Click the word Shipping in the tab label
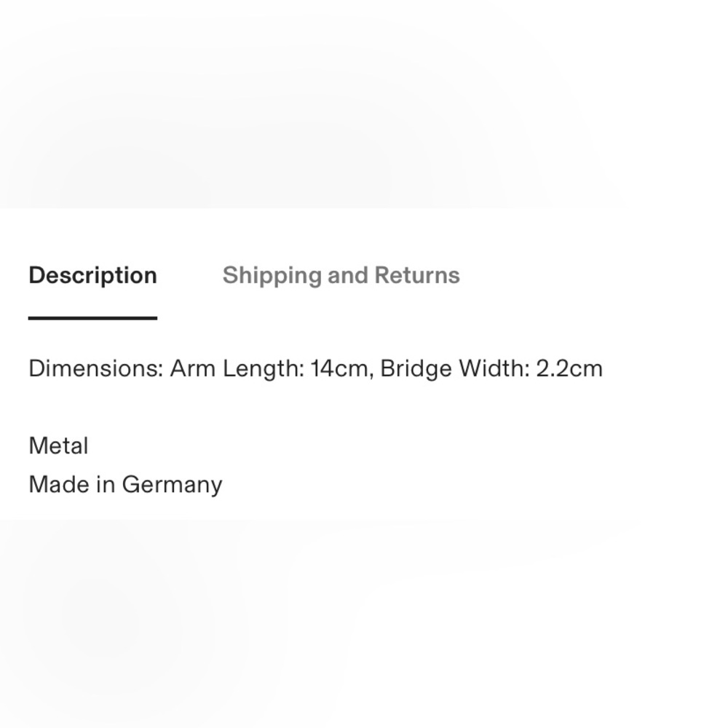This screenshot has width=728, height=728. tap(272, 276)
